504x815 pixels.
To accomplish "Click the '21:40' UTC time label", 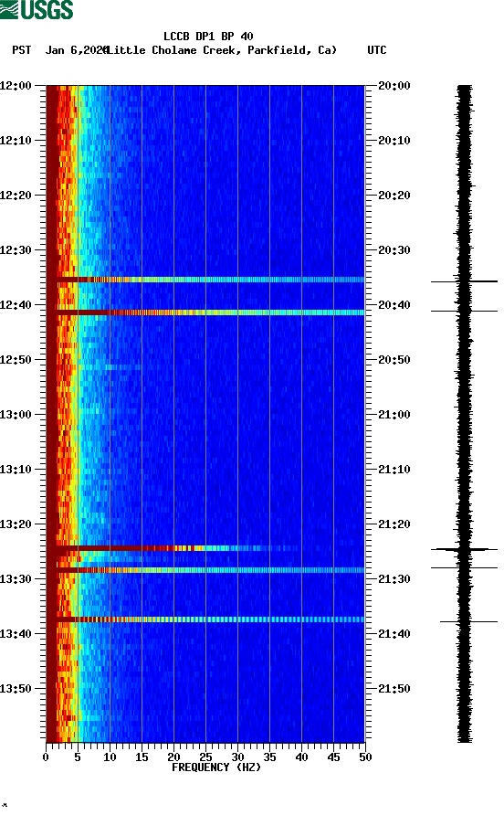I will (394, 634).
